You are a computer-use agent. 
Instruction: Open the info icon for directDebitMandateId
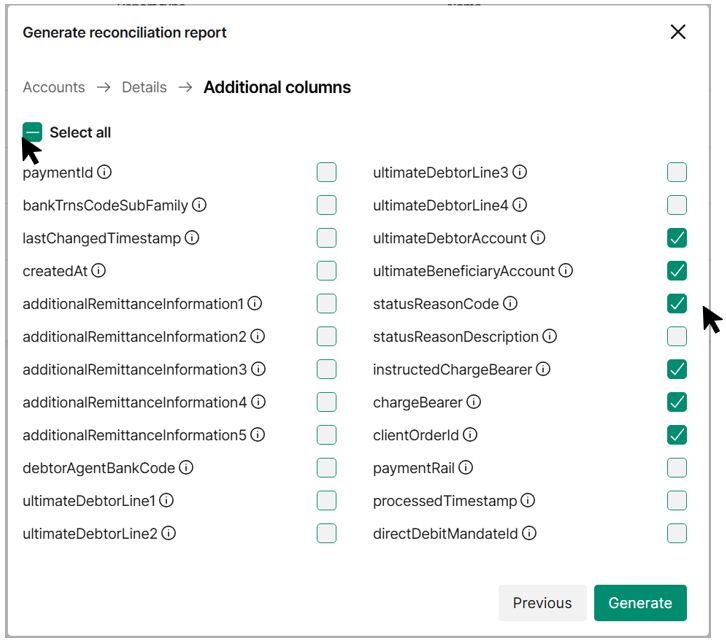(529, 533)
